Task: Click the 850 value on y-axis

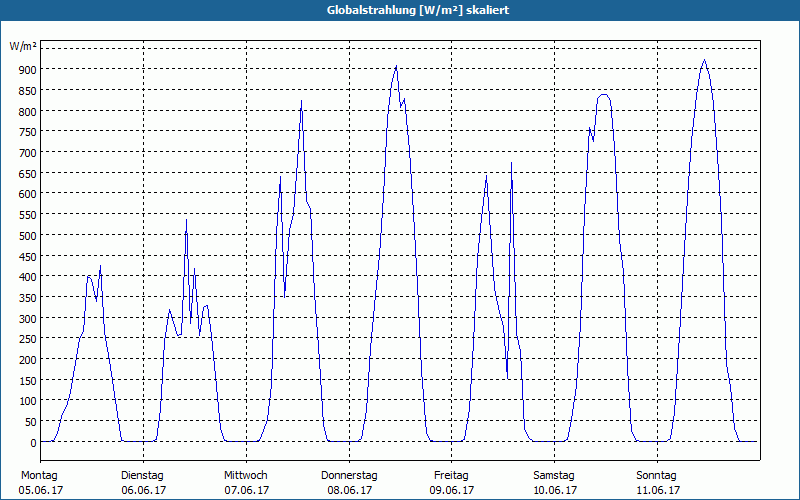Action: [28, 90]
